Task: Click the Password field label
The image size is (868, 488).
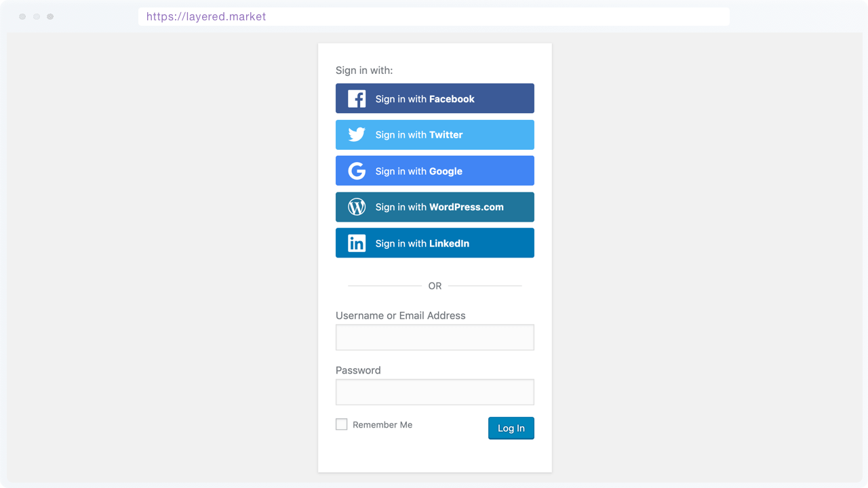Action: coord(358,370)
